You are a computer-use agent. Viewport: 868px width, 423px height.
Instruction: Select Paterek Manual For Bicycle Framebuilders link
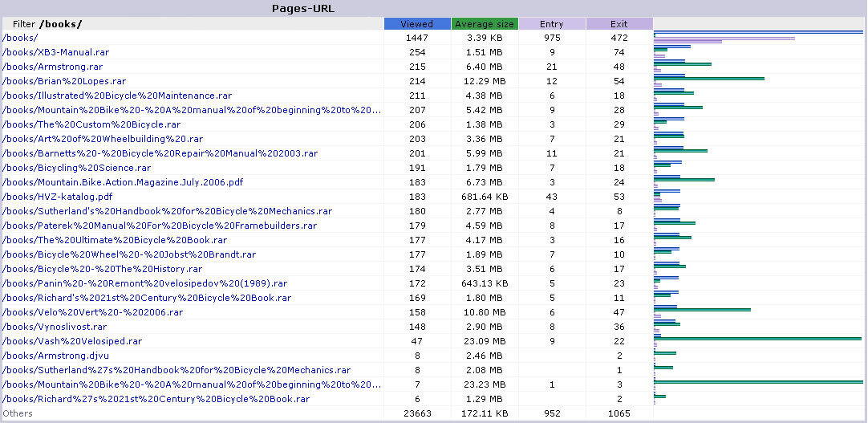pyautogui.click(x=159, y=226)
